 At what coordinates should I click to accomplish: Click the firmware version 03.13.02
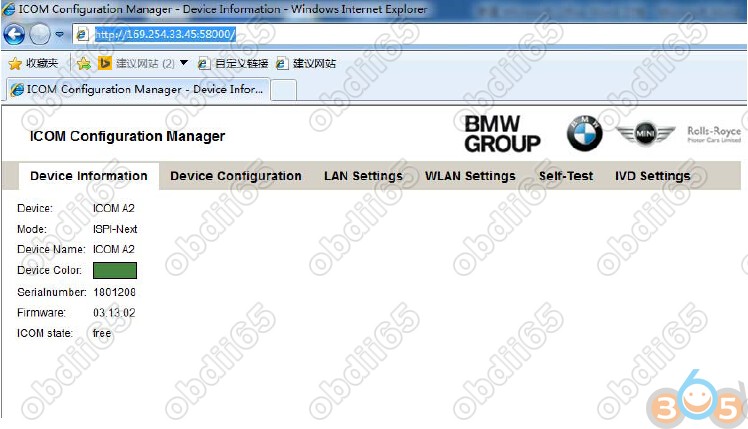tap(114, 313)
